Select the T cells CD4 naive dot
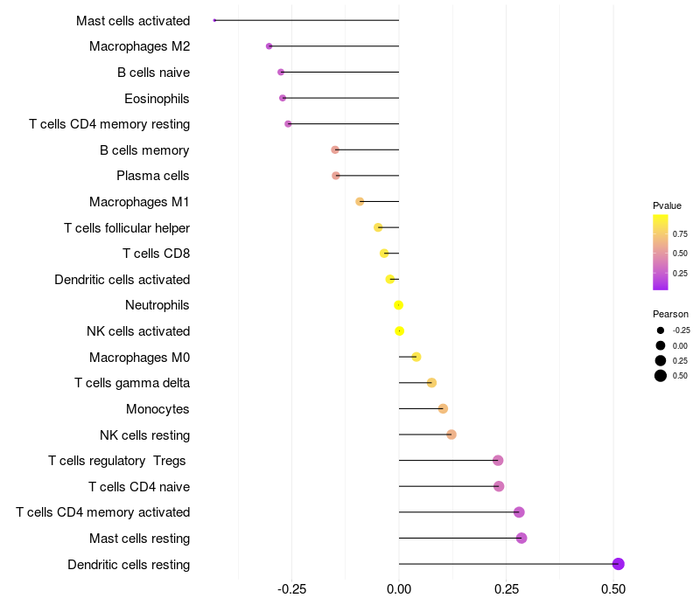This screenshot has height=612, width=700. (499, 486)
